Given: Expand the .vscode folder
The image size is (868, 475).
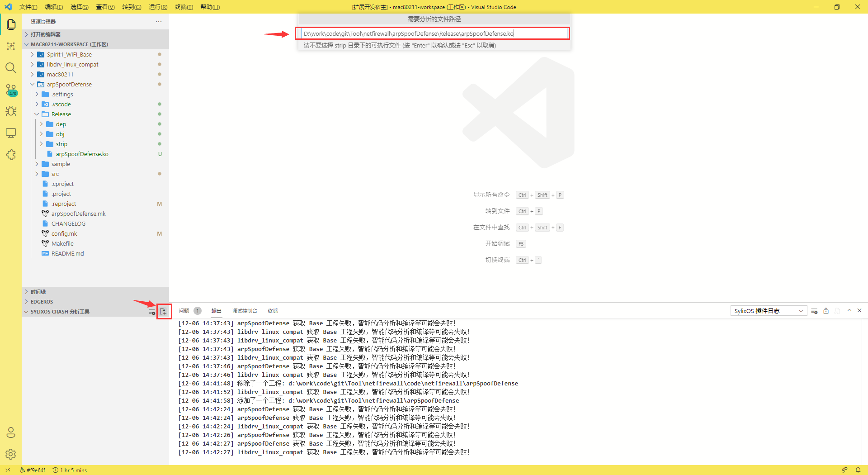Looking at the screenshot, I should coord(95,104).
